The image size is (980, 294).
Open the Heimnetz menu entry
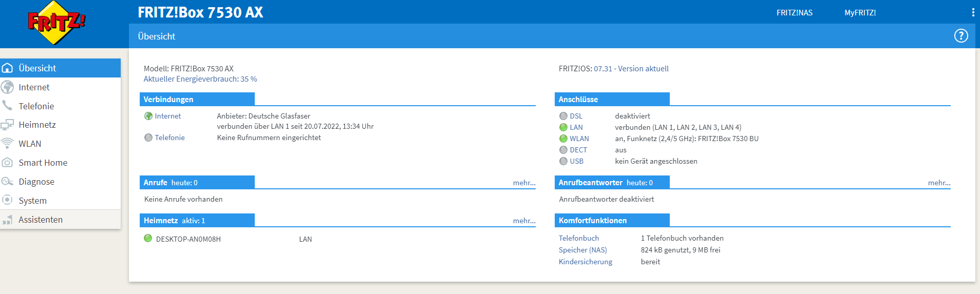60,125
